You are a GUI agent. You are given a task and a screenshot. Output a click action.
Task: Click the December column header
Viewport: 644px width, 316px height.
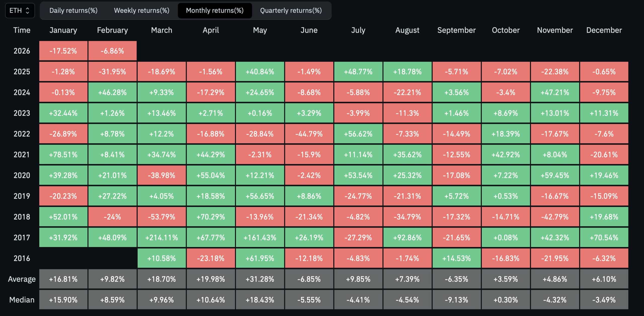click(x=604, y=30)
